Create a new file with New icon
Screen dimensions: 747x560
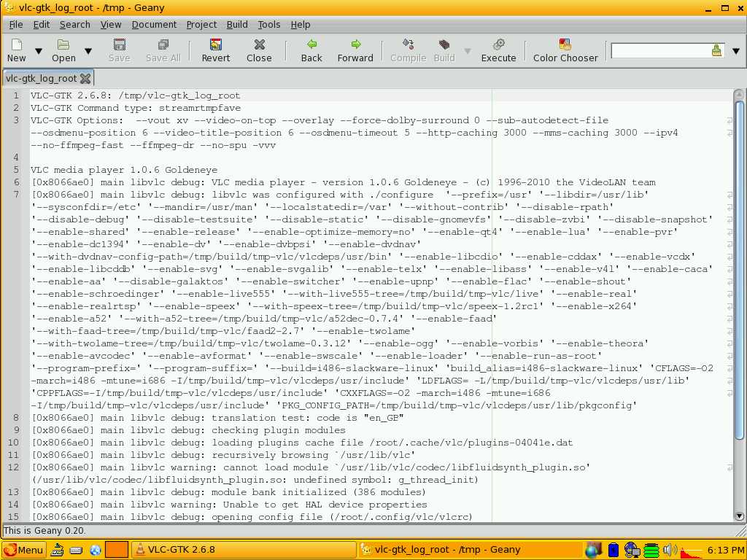click(x=17, y=44)
